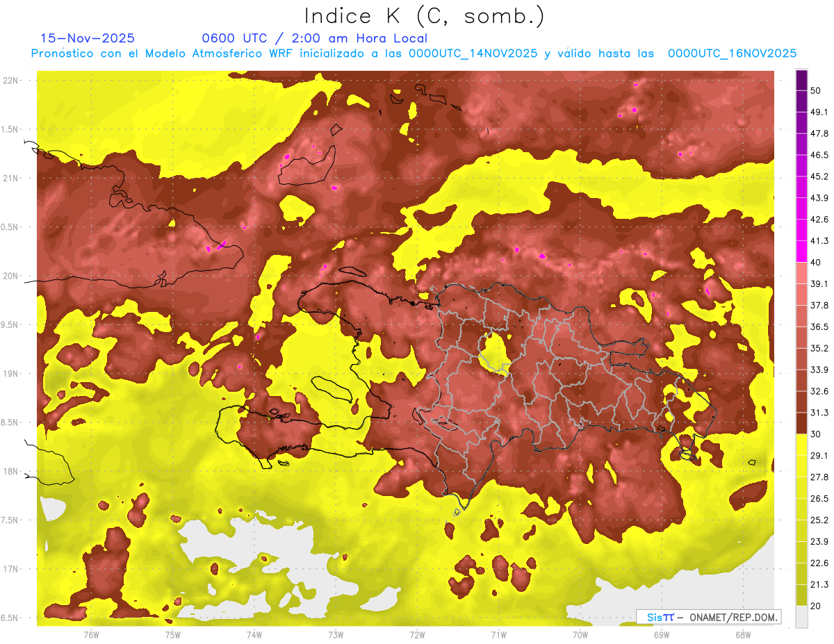Click the "68W" longitude label
This screenshot has width=834, height=644.
coord(742,634)
